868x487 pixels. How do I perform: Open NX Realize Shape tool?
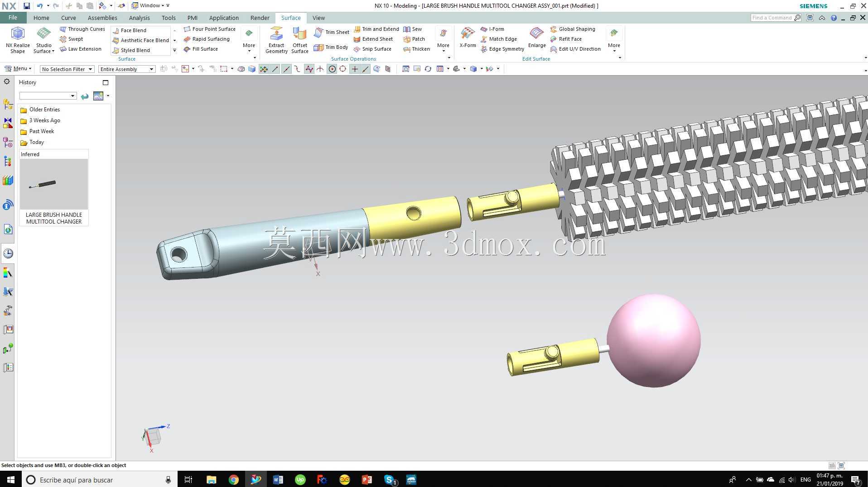(x=18, y=40)
